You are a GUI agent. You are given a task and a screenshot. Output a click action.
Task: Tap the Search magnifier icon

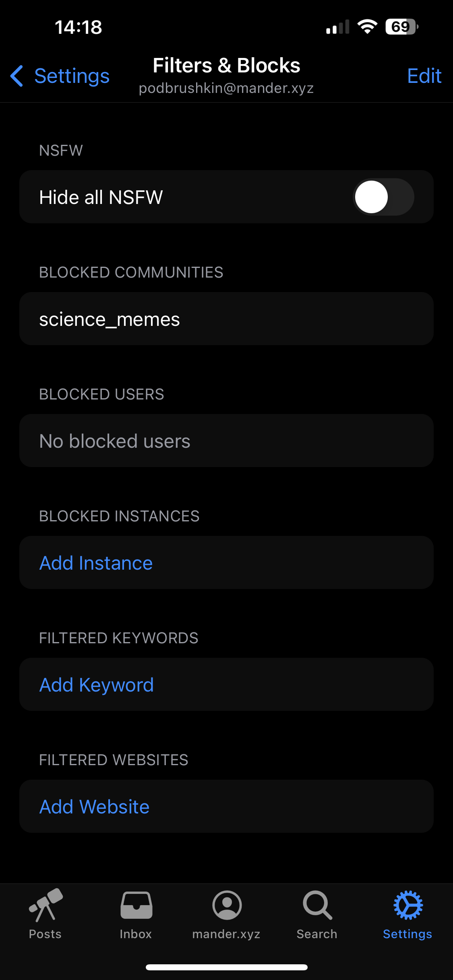click(317, 905)
